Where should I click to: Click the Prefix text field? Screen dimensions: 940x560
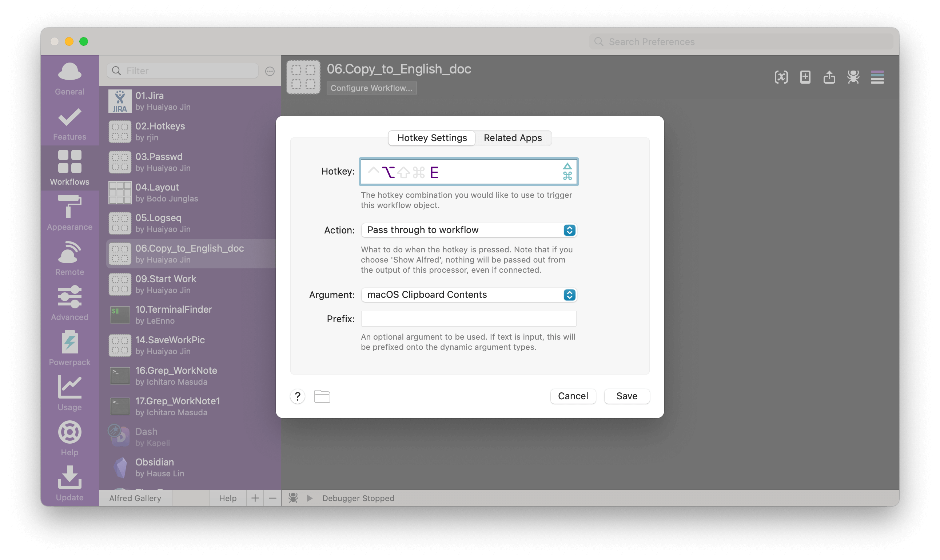[469, 319]
